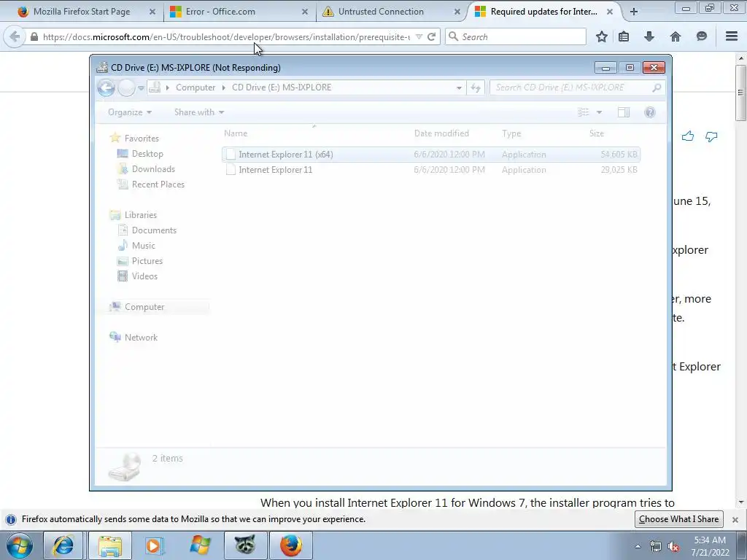Viewport: 747px width, 560px height.
Task: Open Windows Media Player taskbar icon
Action: click(x=153, y=545)
